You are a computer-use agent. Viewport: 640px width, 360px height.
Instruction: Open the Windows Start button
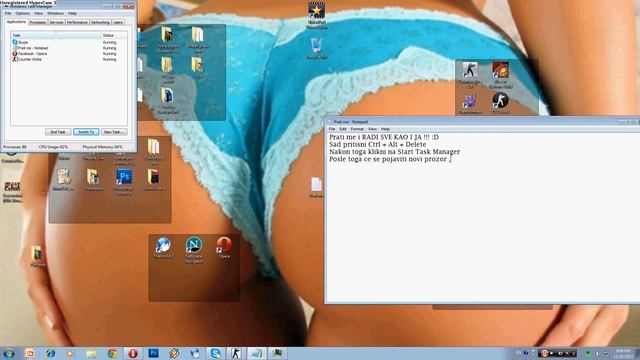[x=8, y=353]
